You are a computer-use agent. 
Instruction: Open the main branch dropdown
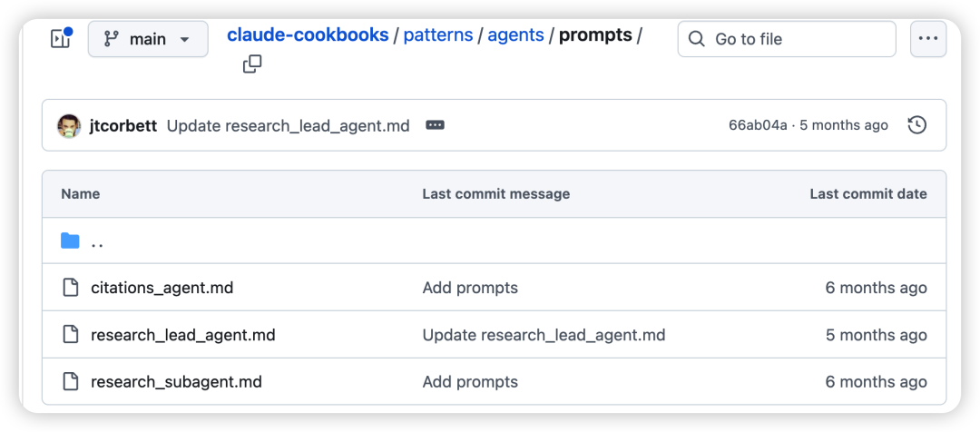[x=147, y=39]
